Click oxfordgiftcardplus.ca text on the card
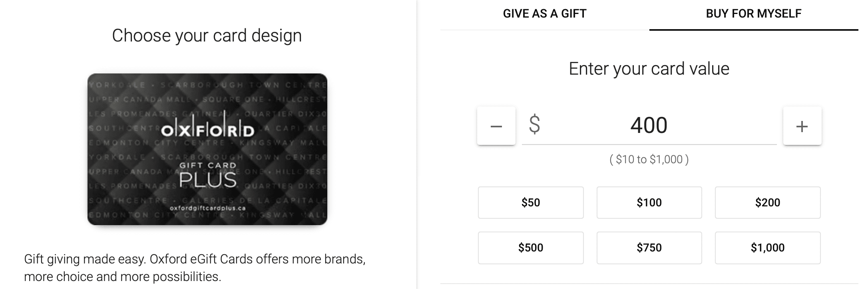868x289 pixels. click(x=207, y=208)
